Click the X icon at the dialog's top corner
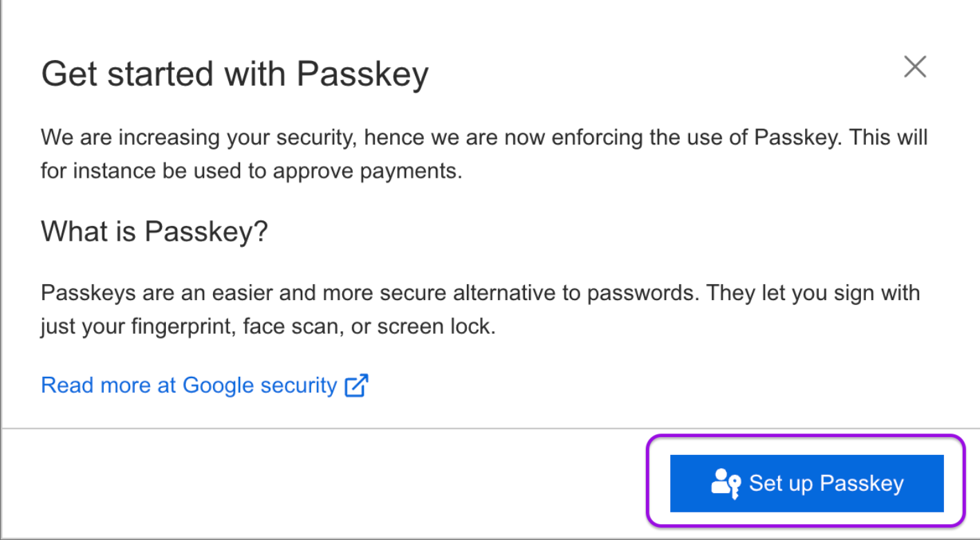Viewport: 980px width, 540px height. [915, 67]
